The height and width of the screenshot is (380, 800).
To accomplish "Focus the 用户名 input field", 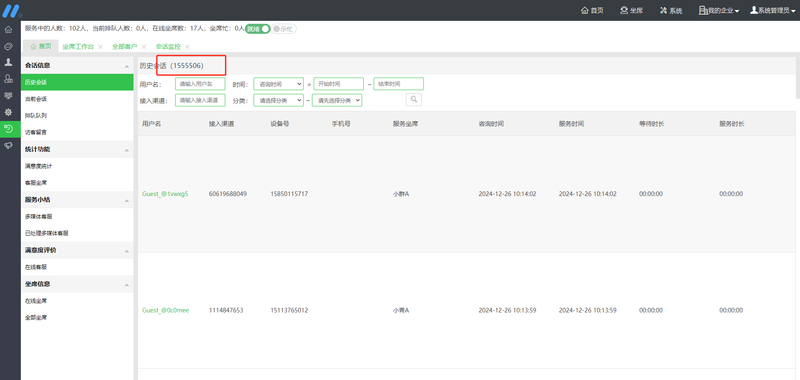I will point(200,84).
